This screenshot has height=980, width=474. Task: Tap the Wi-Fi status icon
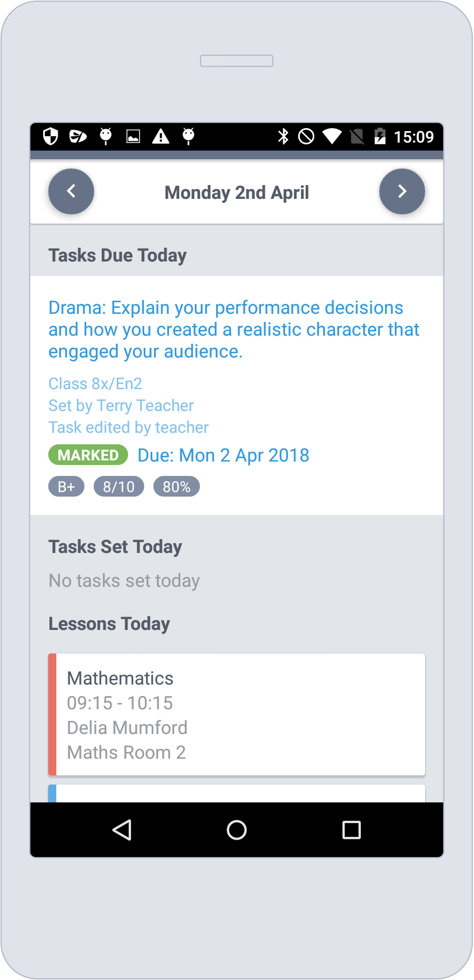[332, 137]
